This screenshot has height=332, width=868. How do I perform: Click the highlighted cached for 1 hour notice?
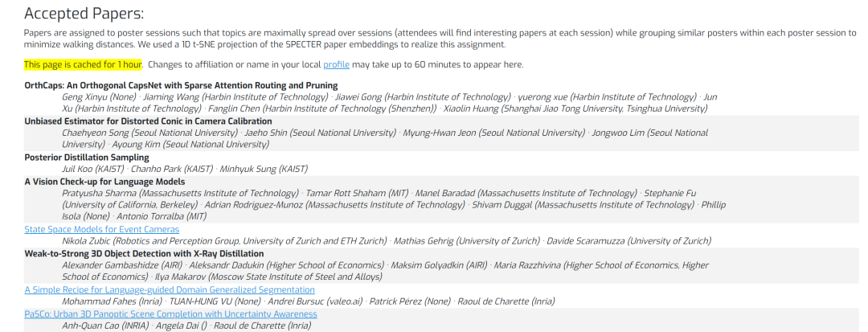[x=83, y=64]
